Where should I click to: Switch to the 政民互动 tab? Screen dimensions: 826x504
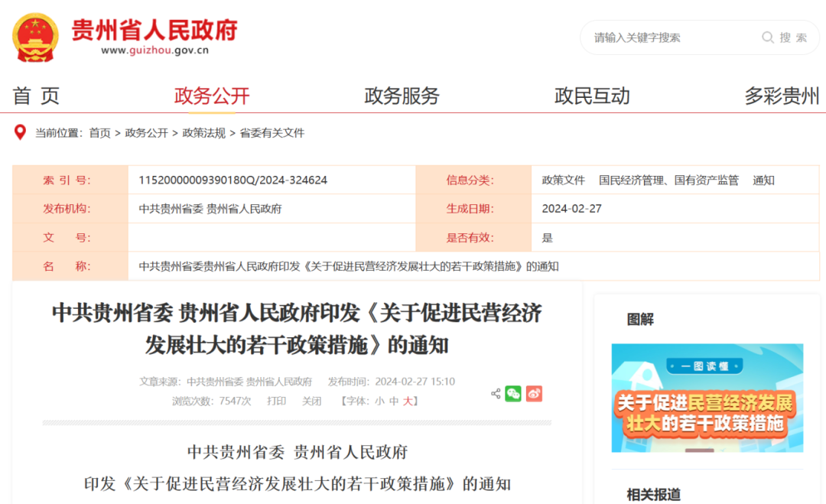[x=591, y=96]
